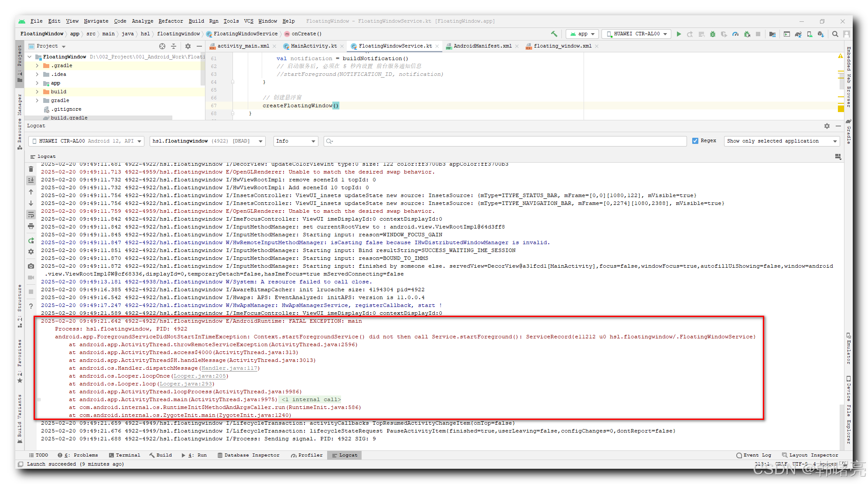868x484 pixels.
Task: Start Debug for the app configuration
Action: pyautogui.click(x=712, y=34)
